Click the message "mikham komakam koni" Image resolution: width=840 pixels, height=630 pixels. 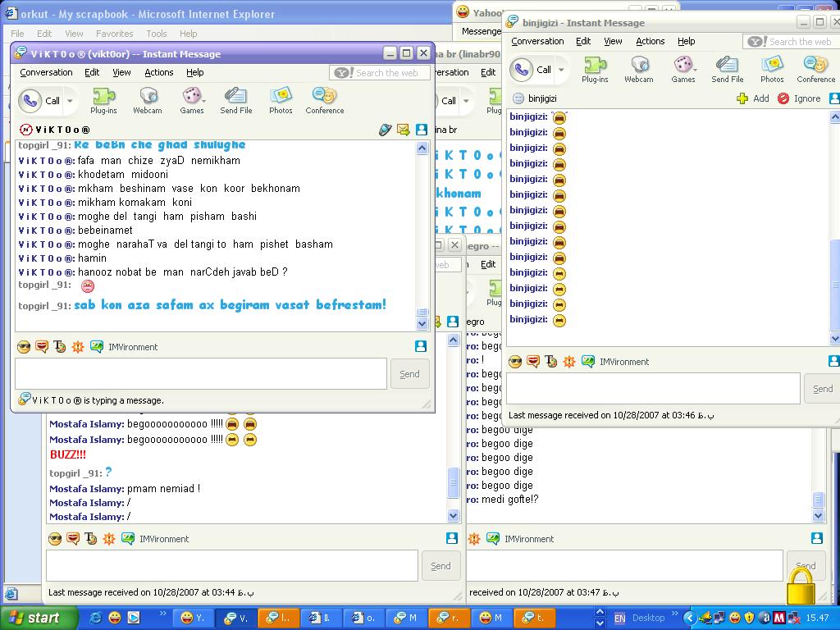click(135, 203)
